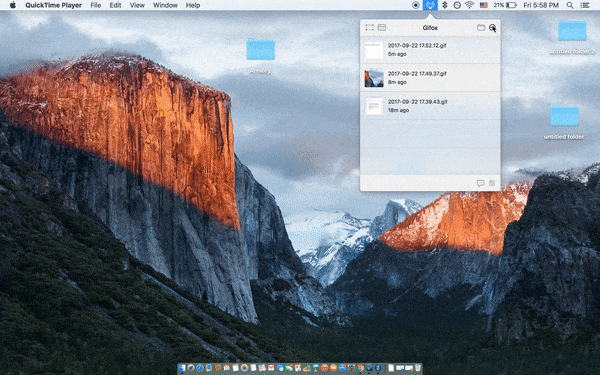
Task: Click the feedback speech bubble icon
Action: pyautogui.click(x=480, y=183)
